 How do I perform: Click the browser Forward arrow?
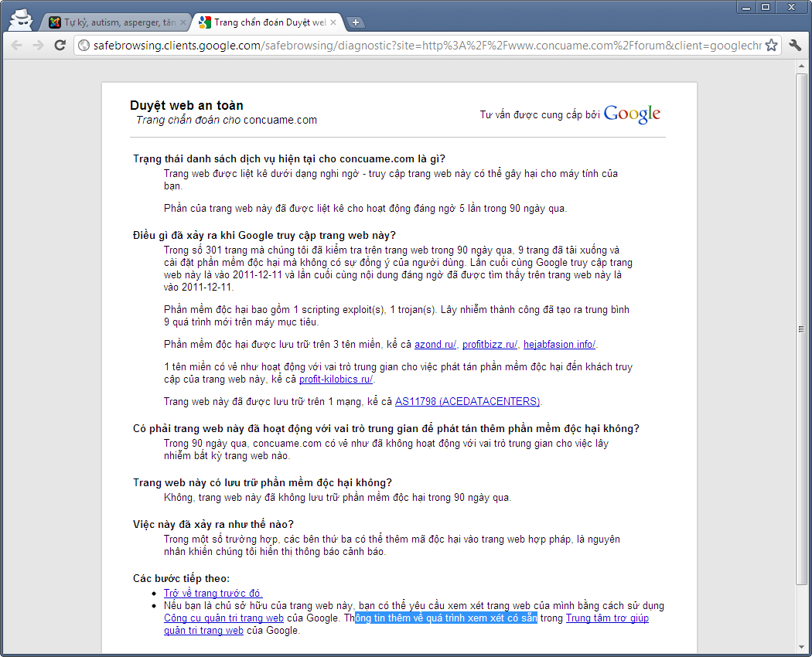(x=39, y=46)
